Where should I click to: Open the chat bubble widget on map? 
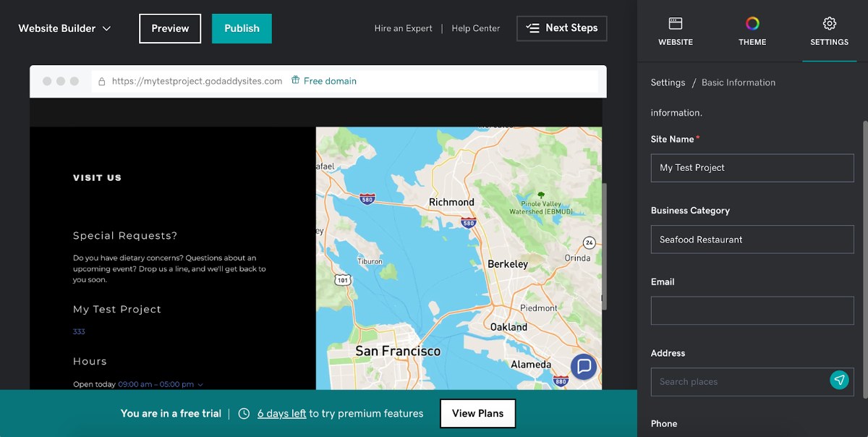tap(584, 366)
